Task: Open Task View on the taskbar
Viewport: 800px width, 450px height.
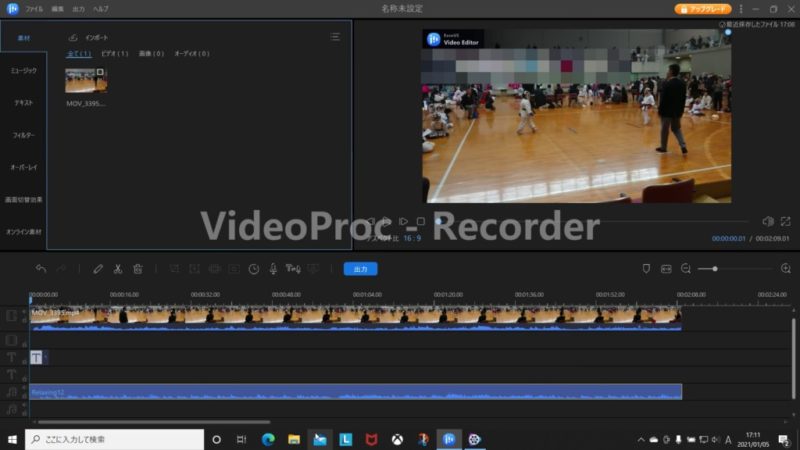Action: point(241,439)
